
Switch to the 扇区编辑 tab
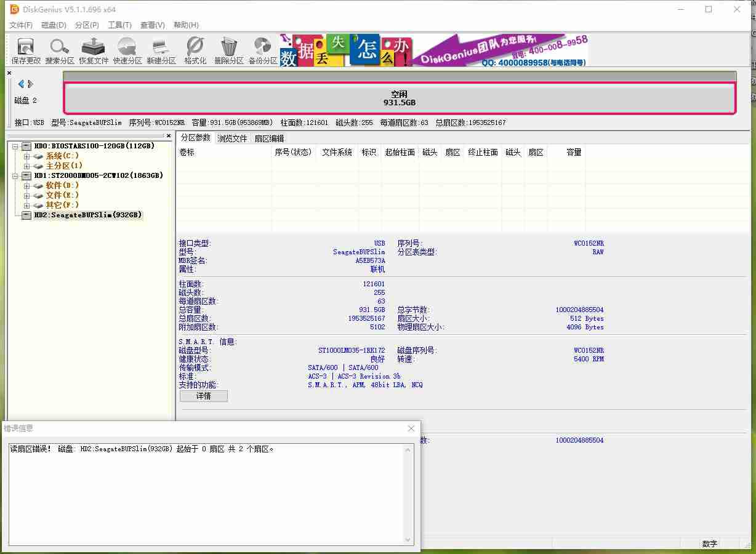tap(269, 138)
